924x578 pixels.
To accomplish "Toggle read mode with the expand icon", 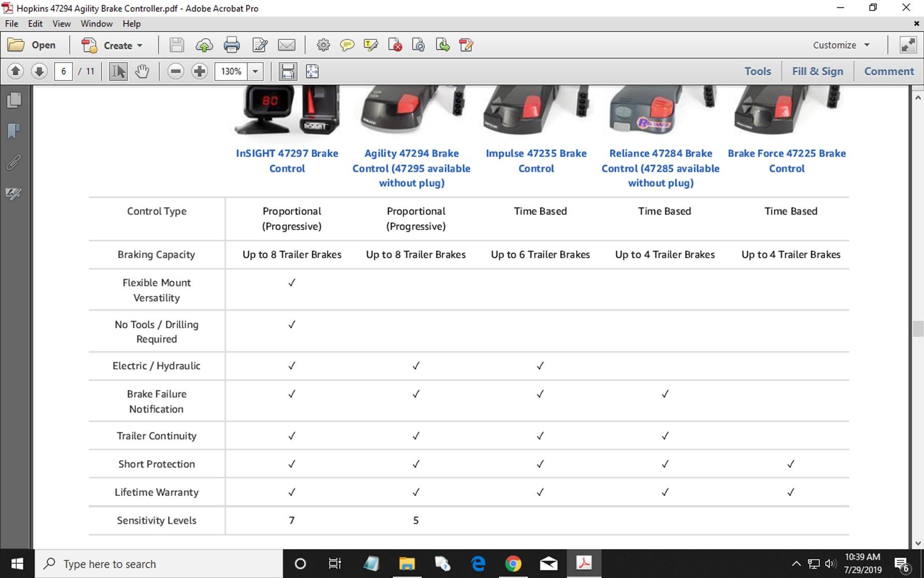I will tap(908, 45).
